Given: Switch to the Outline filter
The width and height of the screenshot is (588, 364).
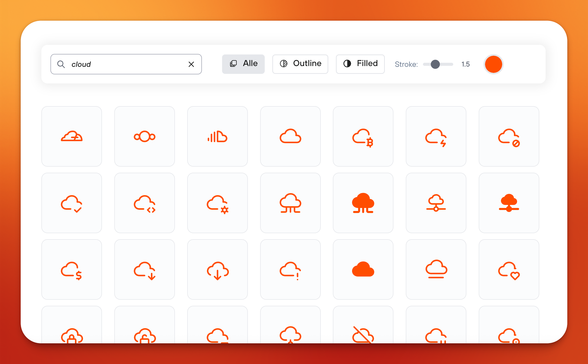Looking at the screenshot, I should click(300, 64).
